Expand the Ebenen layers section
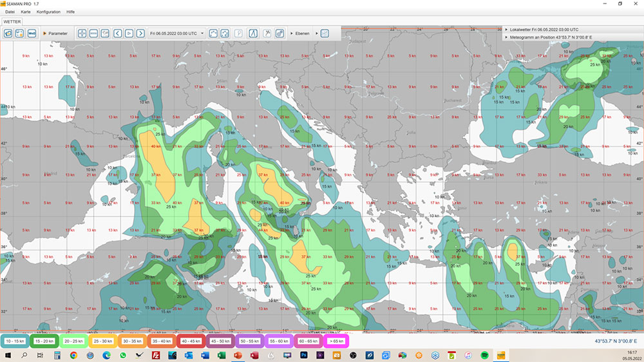 [x=299, y=33]
